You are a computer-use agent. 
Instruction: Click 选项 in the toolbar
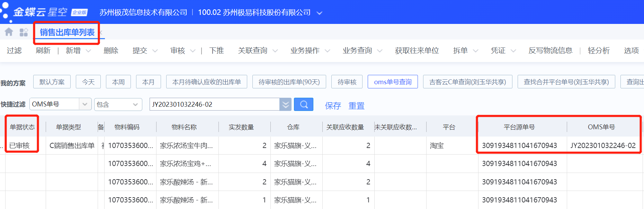pyautogui.click(x=631, y=51)
